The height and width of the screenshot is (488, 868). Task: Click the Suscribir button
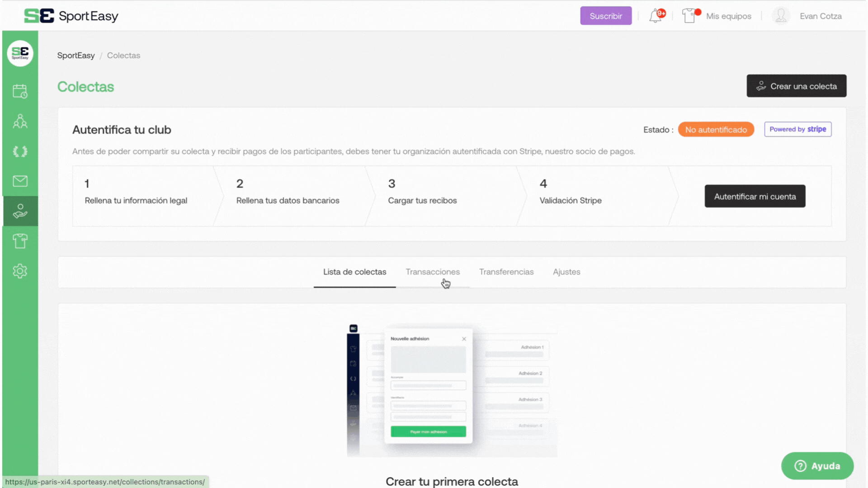606,16
